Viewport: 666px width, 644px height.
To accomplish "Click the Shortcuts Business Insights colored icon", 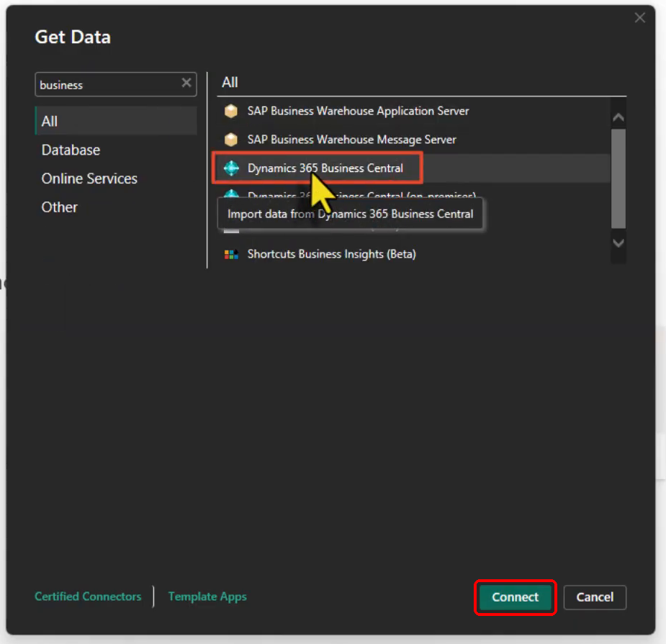I will [232, 254].
